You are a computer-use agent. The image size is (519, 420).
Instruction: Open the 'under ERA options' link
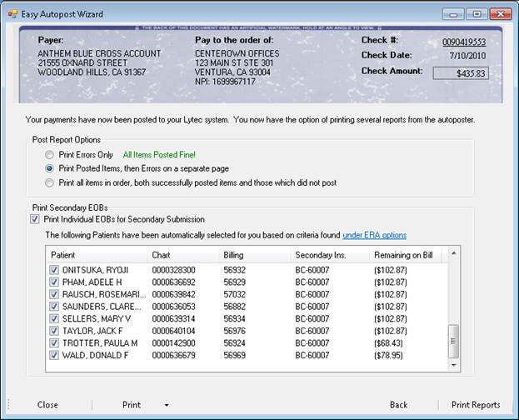coord(374,235)
